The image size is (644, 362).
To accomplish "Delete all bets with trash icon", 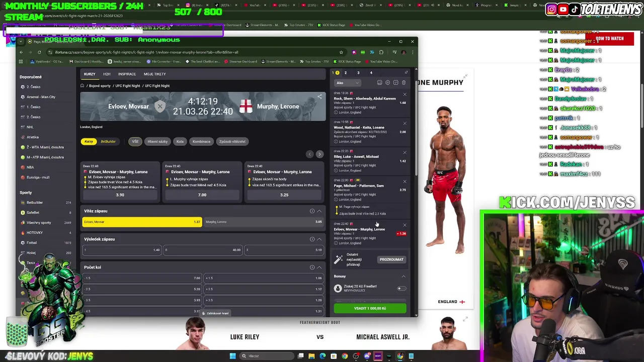I will pyautogui.click(x=404, y=83).
